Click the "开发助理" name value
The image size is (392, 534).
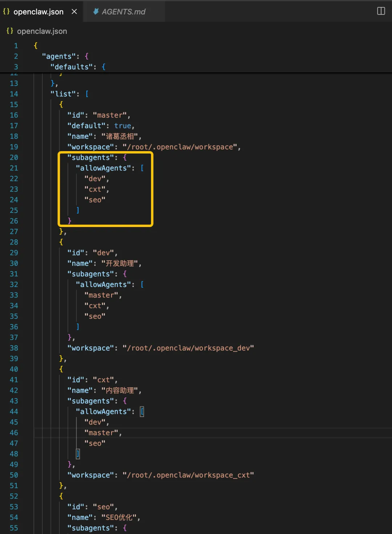(x=120, y=263)
